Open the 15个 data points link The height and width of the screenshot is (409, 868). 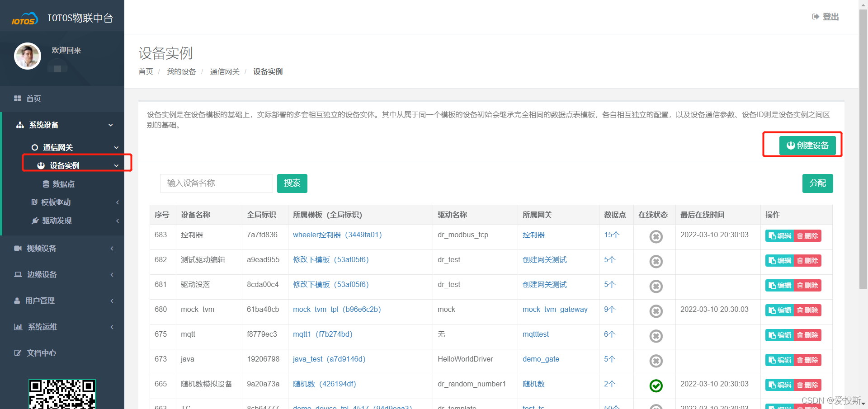point(612,235)
